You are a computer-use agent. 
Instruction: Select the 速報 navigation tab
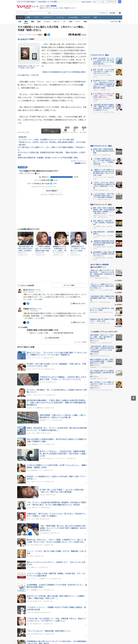pos(28,17)
